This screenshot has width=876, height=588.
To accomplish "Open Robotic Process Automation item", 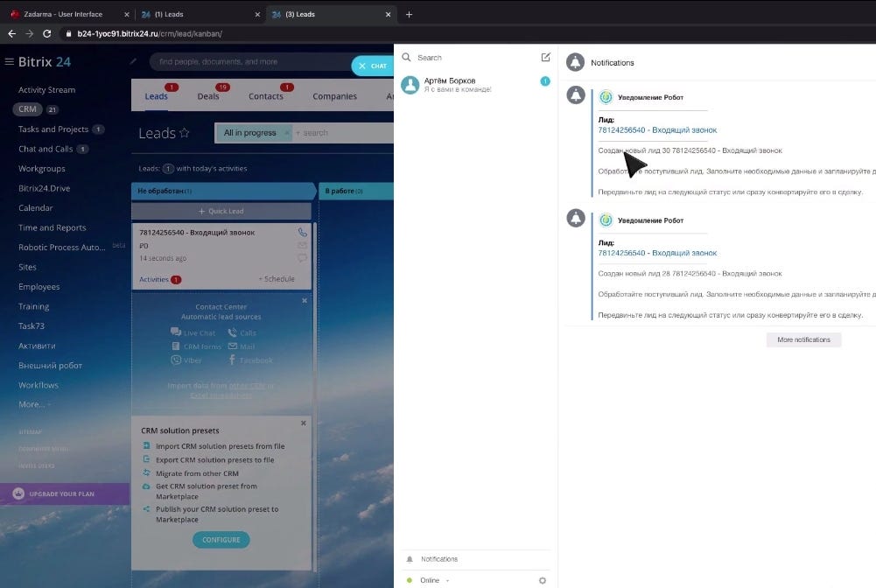I will (x=61, y=248).
